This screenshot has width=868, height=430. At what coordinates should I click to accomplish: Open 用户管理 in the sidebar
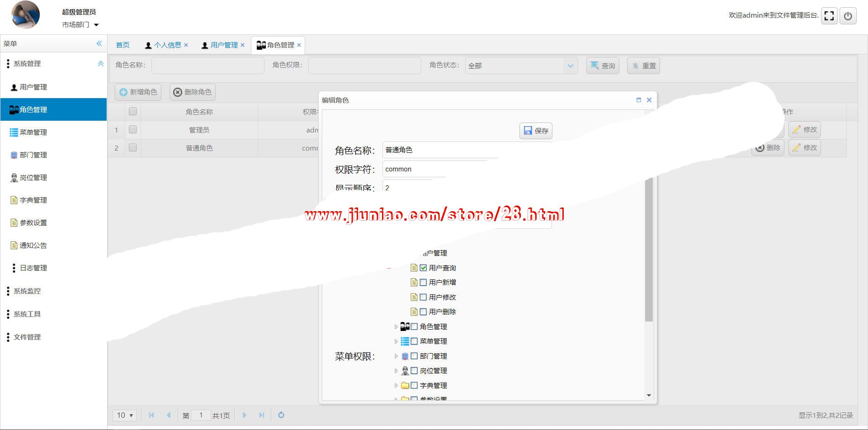[x=53, y=87]
